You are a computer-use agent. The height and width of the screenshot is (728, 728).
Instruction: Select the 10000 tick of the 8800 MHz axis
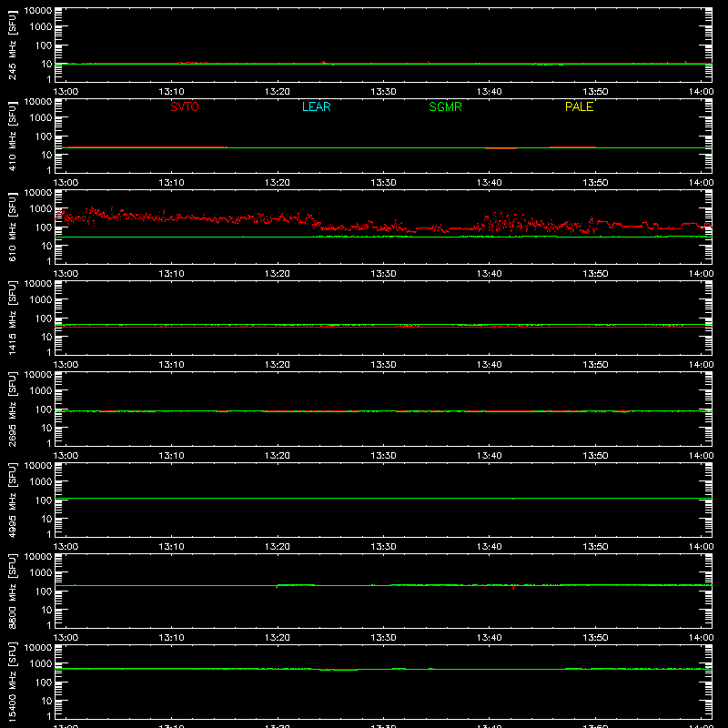38,557
